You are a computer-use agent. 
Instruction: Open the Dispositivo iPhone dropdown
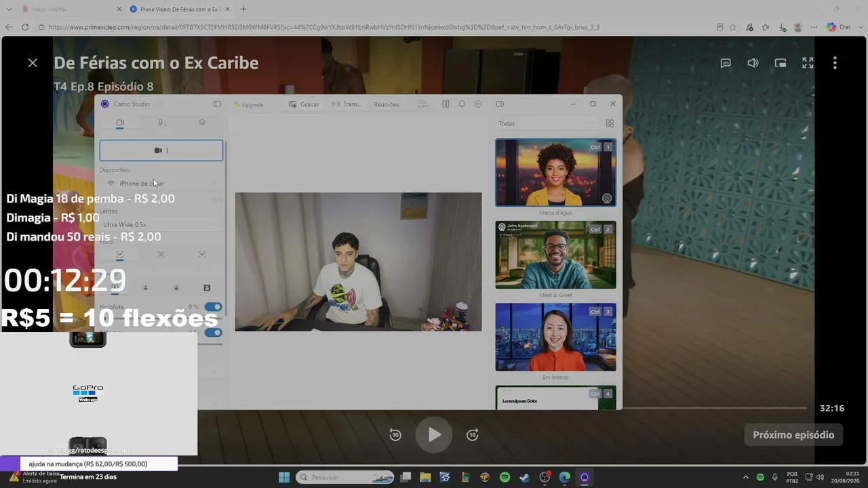[x=161, y=184]
